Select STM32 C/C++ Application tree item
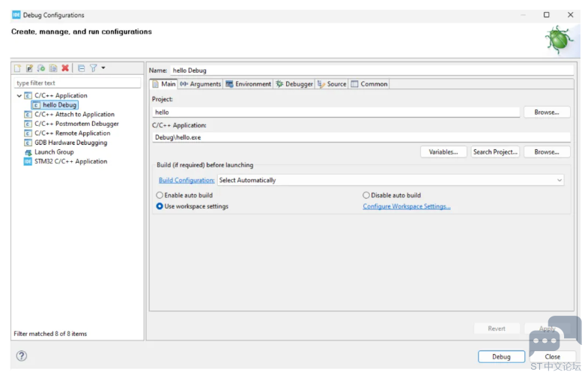The image size is (588, 378). 70,161
